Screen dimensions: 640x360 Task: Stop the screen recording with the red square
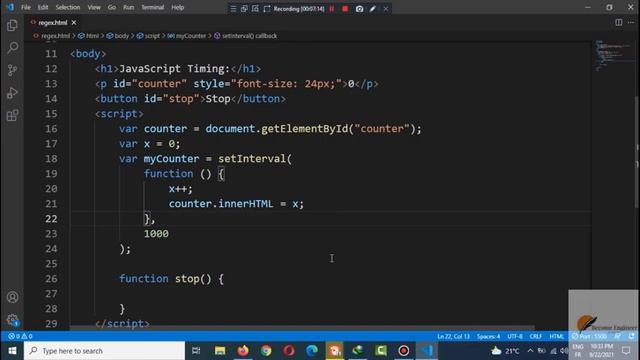pyautogui.click(x=345, y=9)
